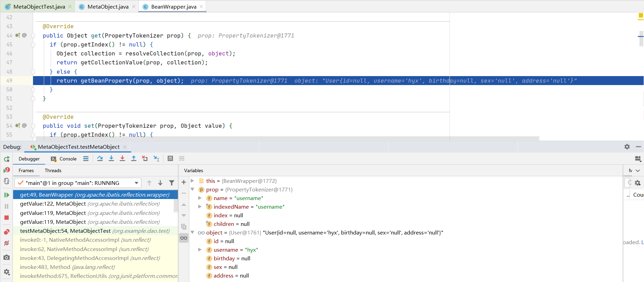Close the MetaObjectTest.java tab
644x282 pixels.
(x=70, y=7)
